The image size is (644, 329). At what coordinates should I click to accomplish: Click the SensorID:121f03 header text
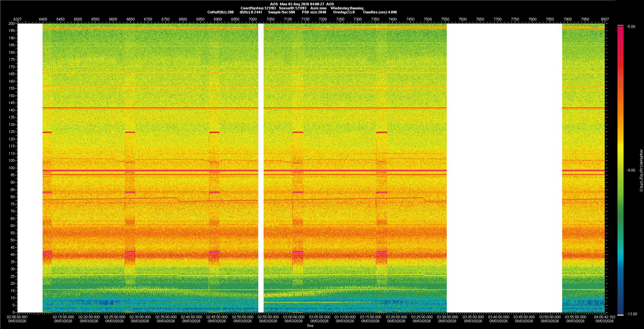coord(292,8)
